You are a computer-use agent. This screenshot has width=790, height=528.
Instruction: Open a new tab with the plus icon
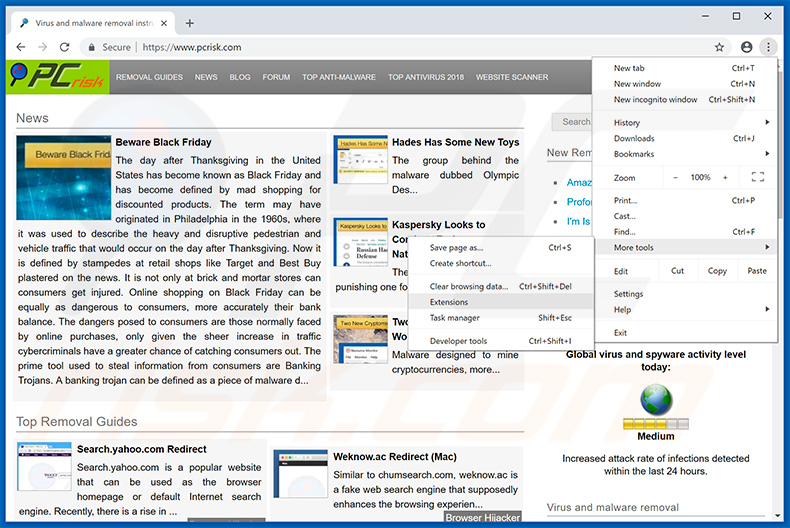click(189, 23)
